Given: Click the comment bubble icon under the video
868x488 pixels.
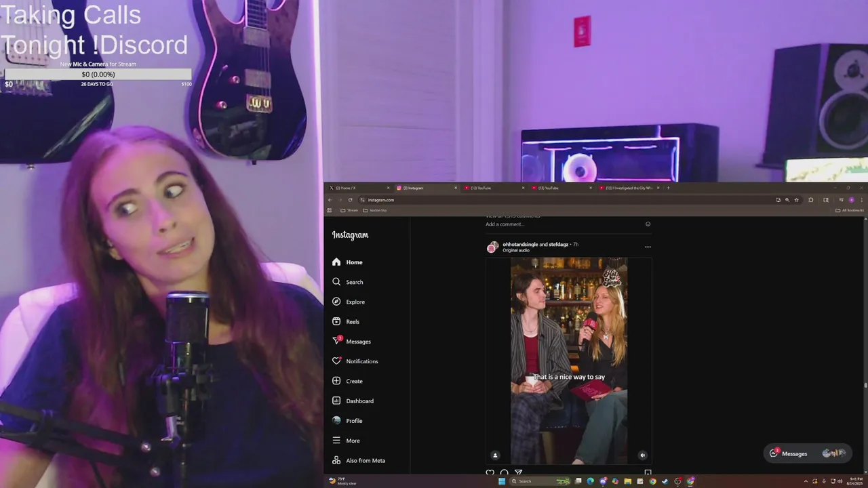Looking at the screenshot, I should [x=504, y=472].
